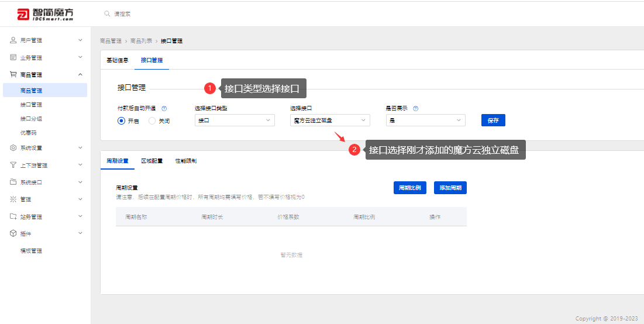Open highlighted 商品管理 sidebar sub-item
This screenshot has width=644, height=324.
45,90
